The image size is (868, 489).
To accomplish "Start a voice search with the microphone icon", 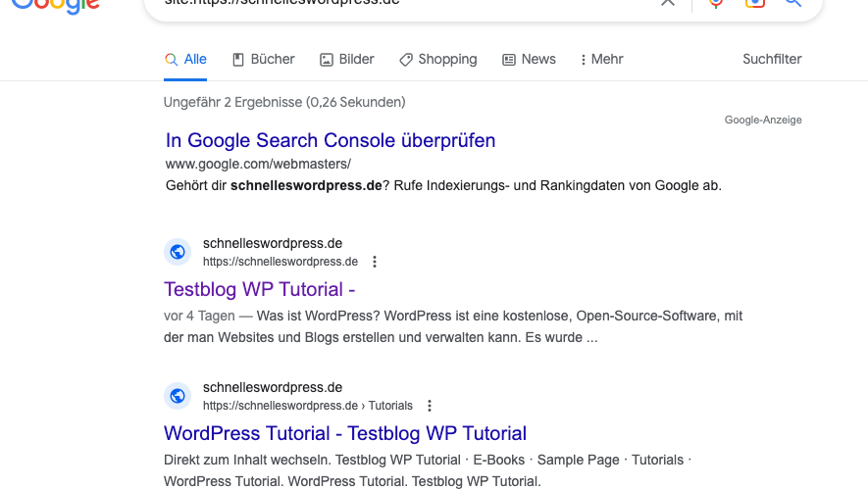I will 716,3.
